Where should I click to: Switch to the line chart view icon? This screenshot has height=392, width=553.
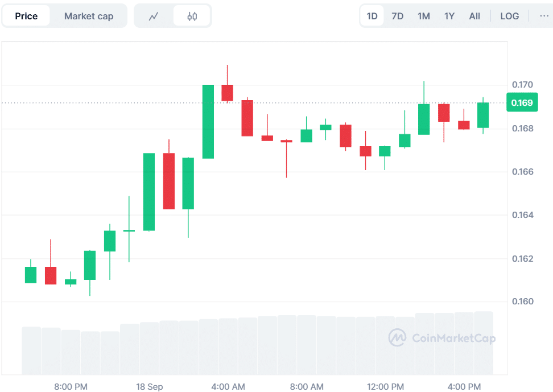click(x=154, y=16)
